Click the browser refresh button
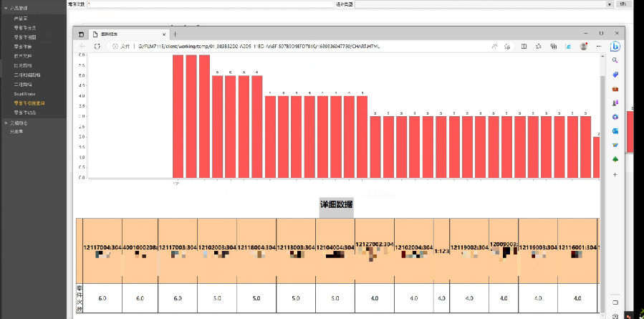The image size is (644, 319). [97, 47]
